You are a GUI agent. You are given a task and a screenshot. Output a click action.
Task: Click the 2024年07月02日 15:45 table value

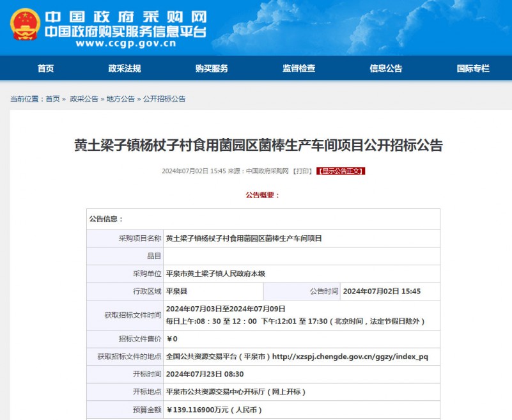pos(382,292)
